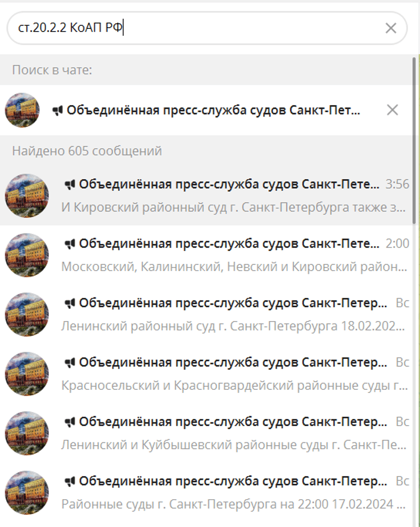This screenshot has height=527, width=420.
Task: Open the result about Красносельский и Красногвардейский суды
Action: [x=206, y=374]
